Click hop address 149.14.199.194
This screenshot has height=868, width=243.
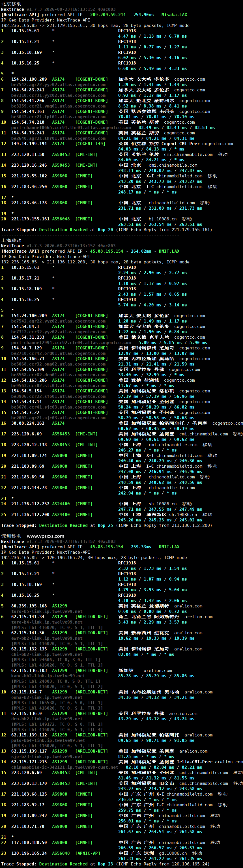point(29,144)
